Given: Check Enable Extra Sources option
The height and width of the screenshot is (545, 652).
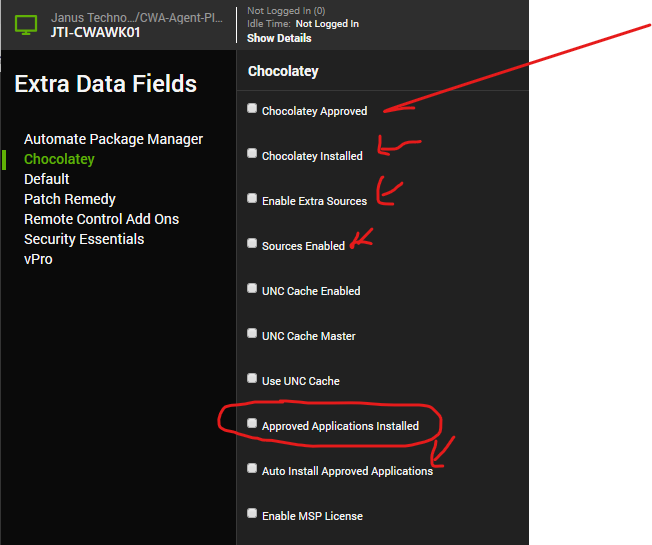Looking at the screenshot, I should click(252, 198).
